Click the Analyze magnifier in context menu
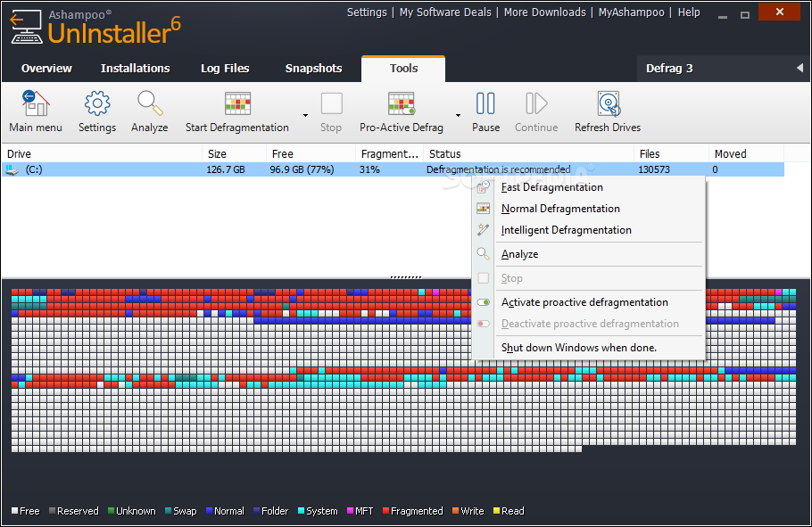 pos(483,253)
